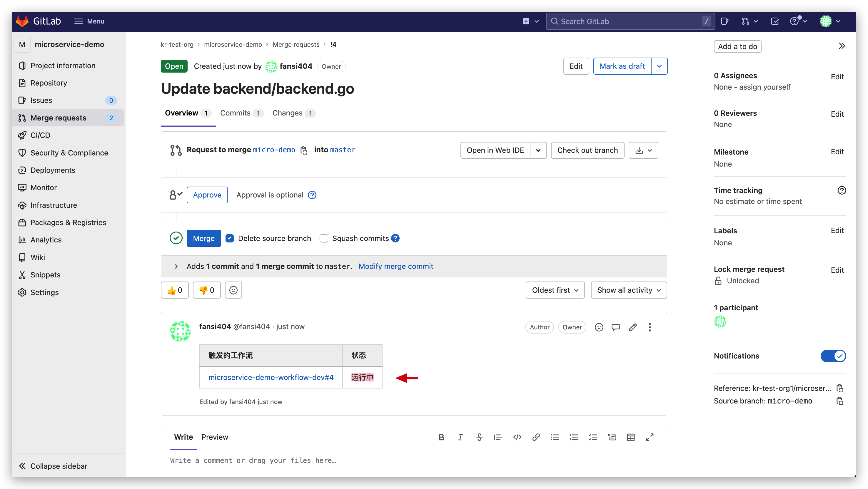The image size is (868, 489).
Task: Add a numbered list in the comment editor
Action: tap(574, 437)
